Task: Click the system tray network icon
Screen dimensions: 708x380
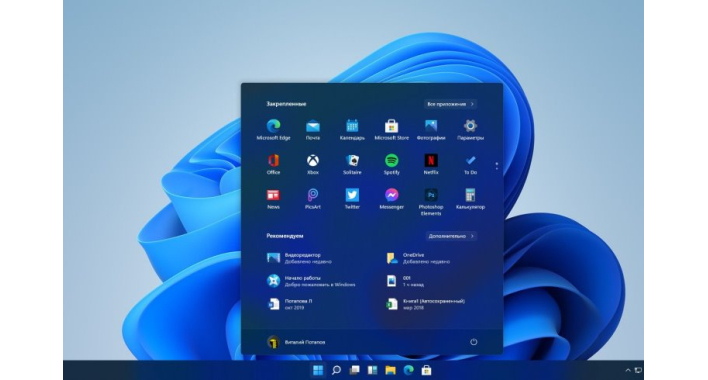Action: click(x=638, y=370)
